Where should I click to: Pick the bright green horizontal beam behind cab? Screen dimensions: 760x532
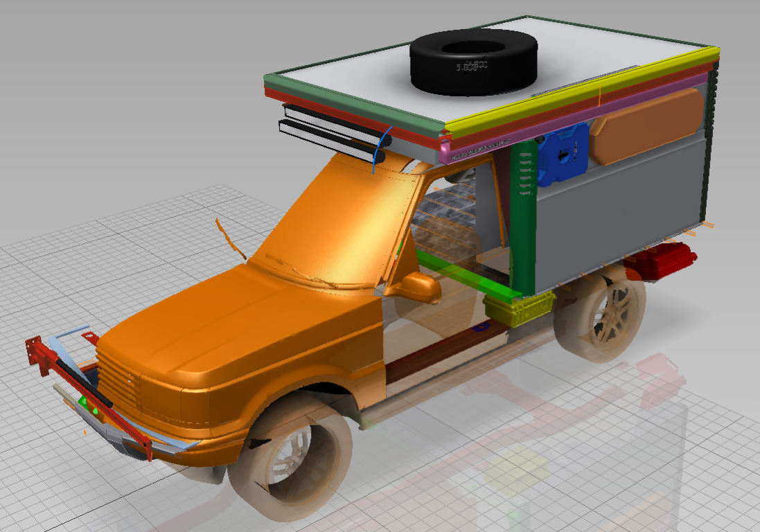[x=468, y=275]
